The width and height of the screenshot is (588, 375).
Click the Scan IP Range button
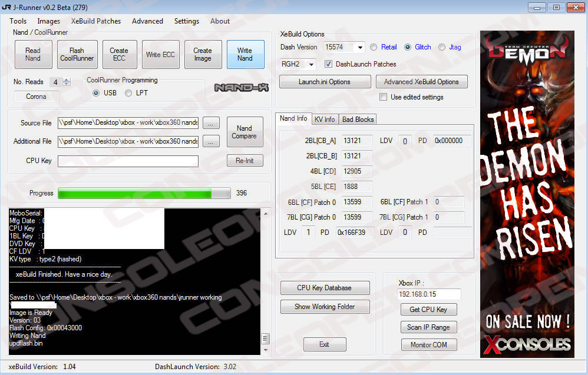coord(428,327)
